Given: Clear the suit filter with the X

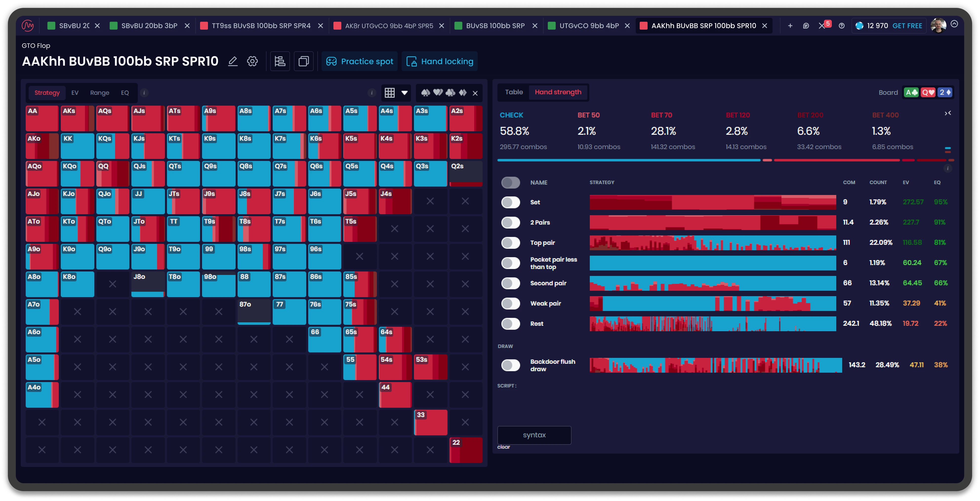Looking at the screenshot, I should pos(475,93).
